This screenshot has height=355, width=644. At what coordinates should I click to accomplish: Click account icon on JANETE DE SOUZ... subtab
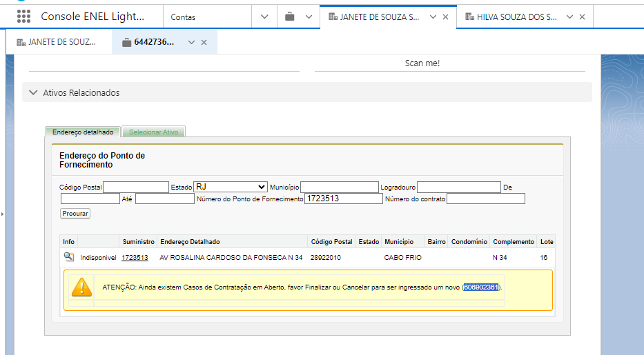(x=21, y=42)
